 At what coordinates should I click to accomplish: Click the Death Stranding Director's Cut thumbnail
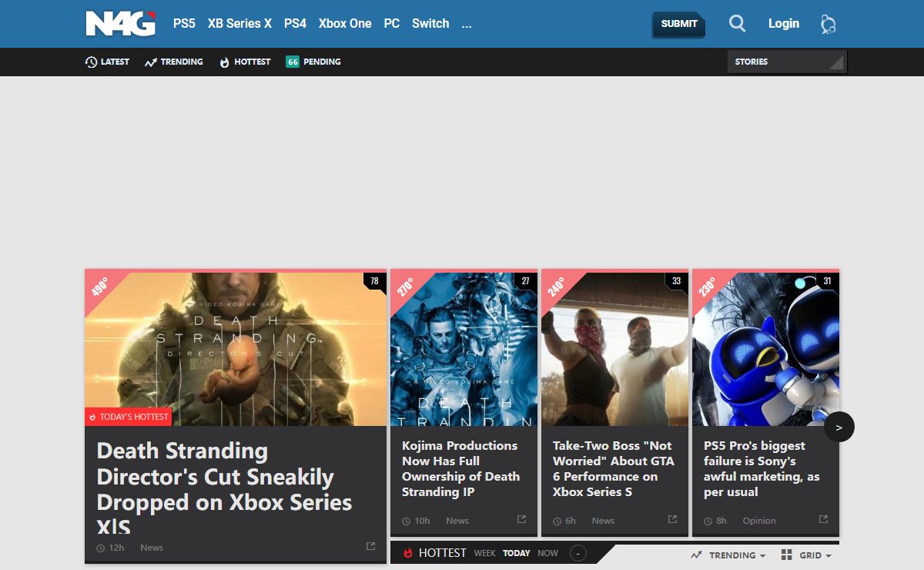pyautogui.click(x=236, y=349)
